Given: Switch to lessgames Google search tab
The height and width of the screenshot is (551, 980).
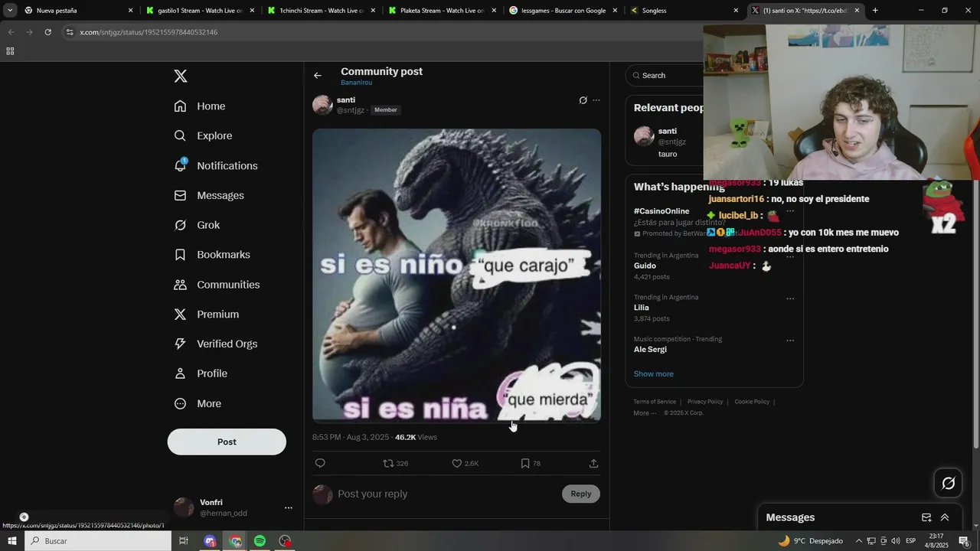Looking at the screenshot, I should pos(563,11).
